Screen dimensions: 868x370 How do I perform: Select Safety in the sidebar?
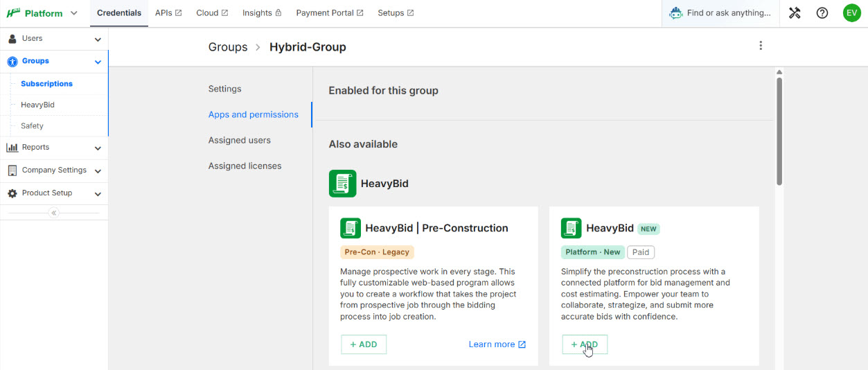point(32,126)
